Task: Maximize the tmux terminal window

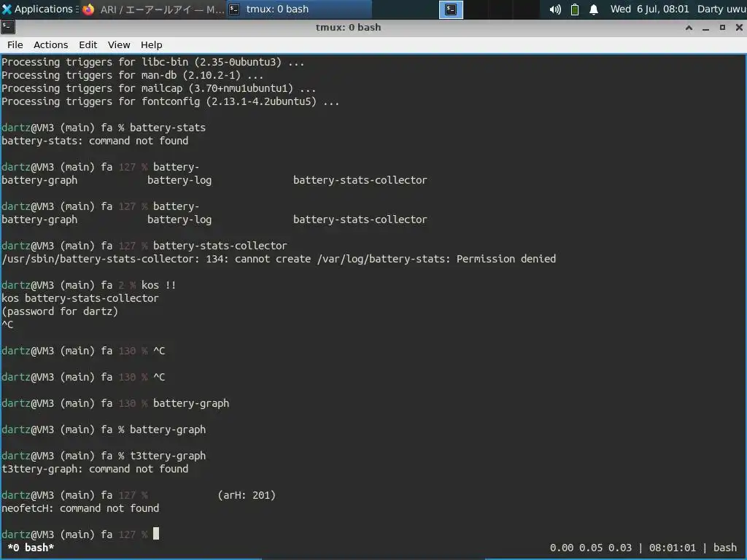Action: pyautogui.click(x=722, y=28)
